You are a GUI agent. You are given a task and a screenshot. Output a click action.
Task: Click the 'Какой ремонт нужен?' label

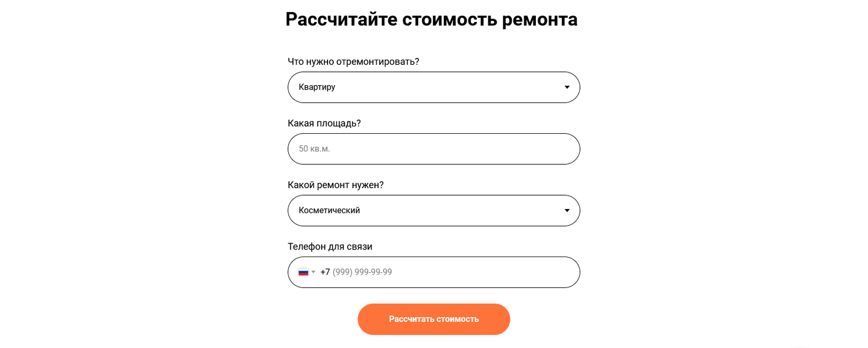pyautogui.click(x=336, y=185)
